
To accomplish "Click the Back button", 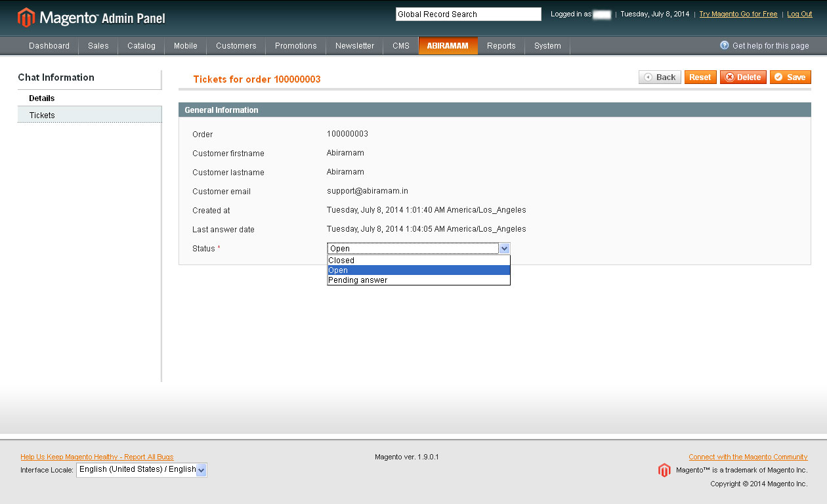I will click(660, 77).
